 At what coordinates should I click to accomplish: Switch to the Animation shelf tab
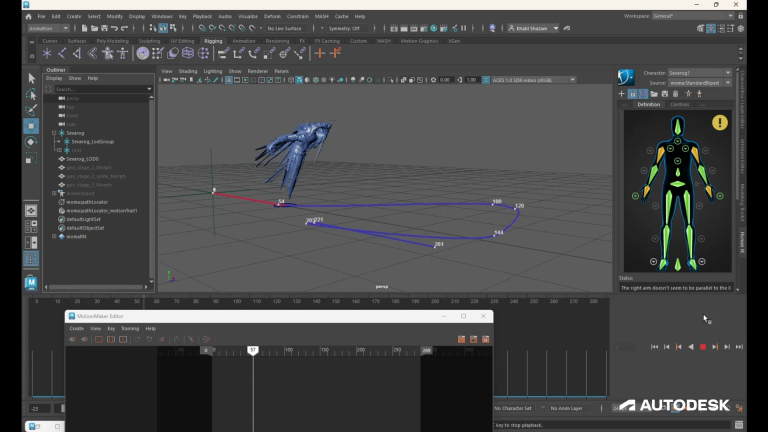coord(244,41)
